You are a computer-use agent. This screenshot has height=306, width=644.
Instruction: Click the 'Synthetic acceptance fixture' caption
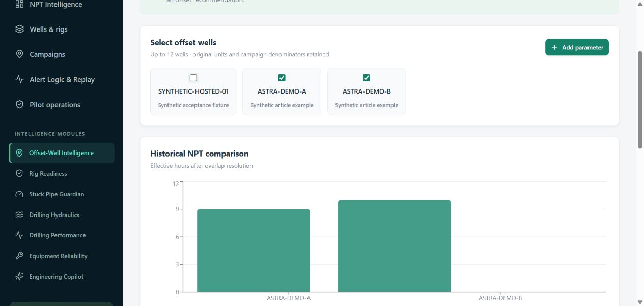[193, 105]
